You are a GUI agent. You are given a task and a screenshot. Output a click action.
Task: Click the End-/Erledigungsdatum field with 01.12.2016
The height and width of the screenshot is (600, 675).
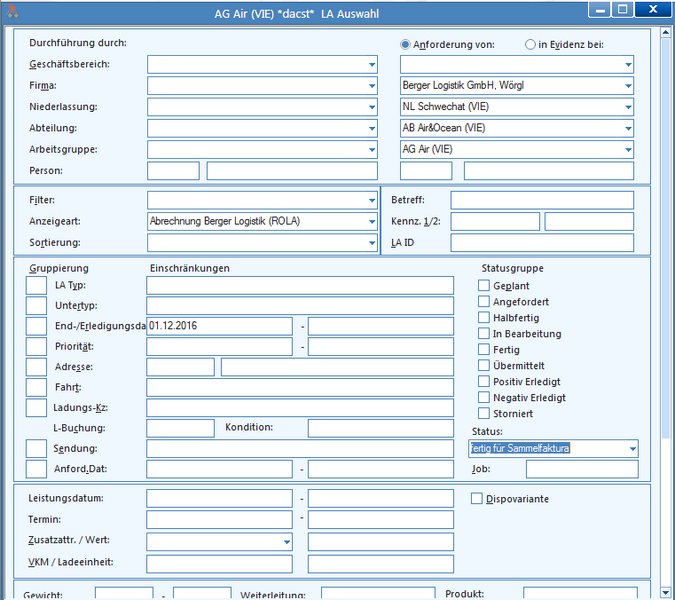[220, 326]
